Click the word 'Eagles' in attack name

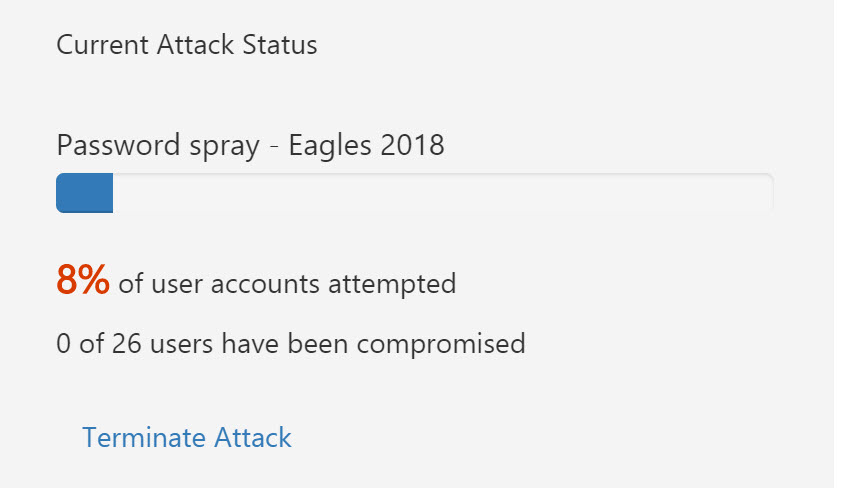click(330, 145)
